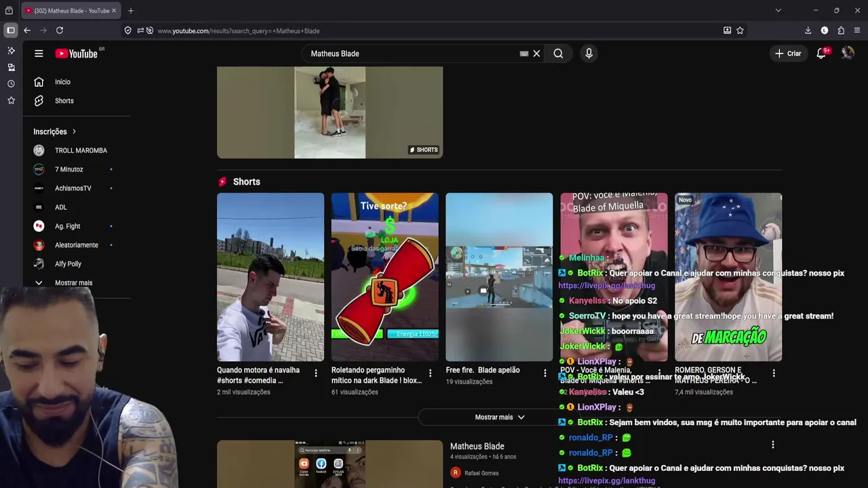This screenshot has height=488, width=868.
Task: Click the install app icon in address bar
Action: (727, 30)
